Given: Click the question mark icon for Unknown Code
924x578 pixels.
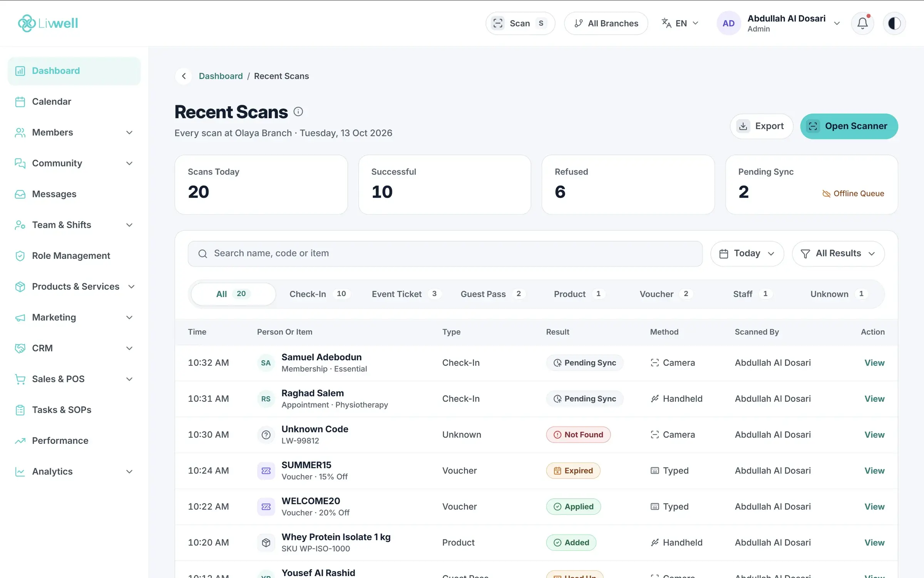Looking at the screenshot, I should pos(266,435).
